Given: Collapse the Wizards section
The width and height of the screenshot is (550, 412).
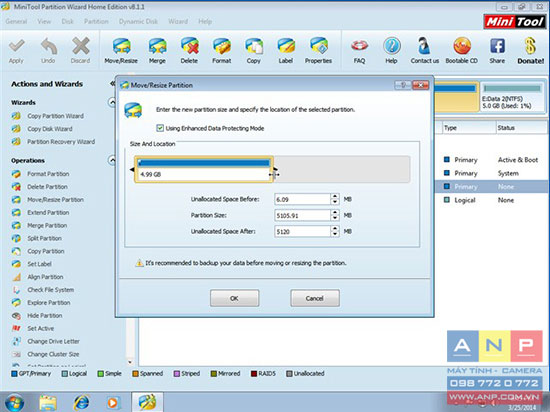Looking at the screenshot, I should click(112, 102).
